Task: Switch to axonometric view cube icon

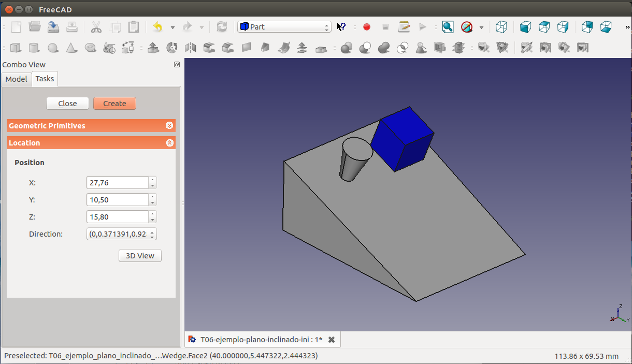Action: (x=501, y=27)
